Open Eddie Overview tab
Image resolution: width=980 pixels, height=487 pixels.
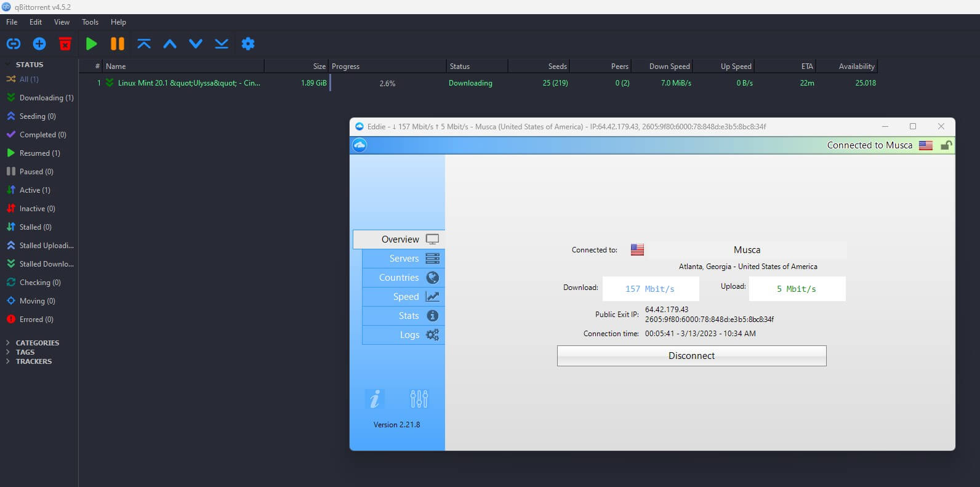(399, 239)
